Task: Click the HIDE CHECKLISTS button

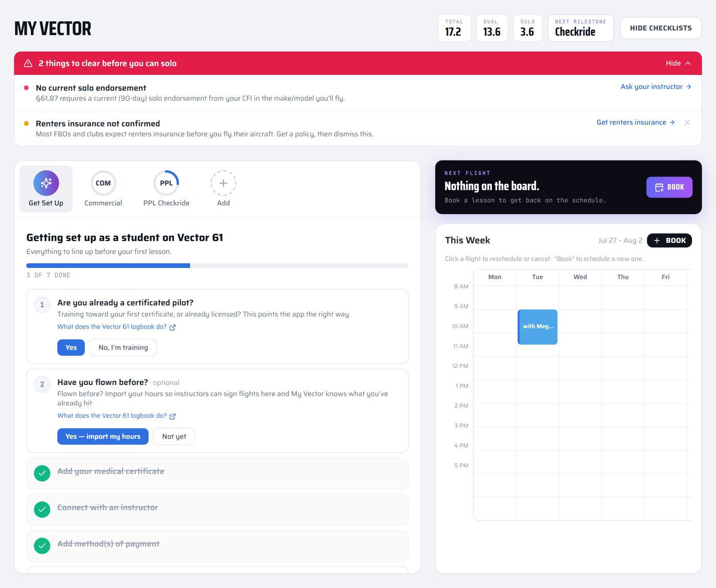Action: pyautogui.click(x=661, y=28)
